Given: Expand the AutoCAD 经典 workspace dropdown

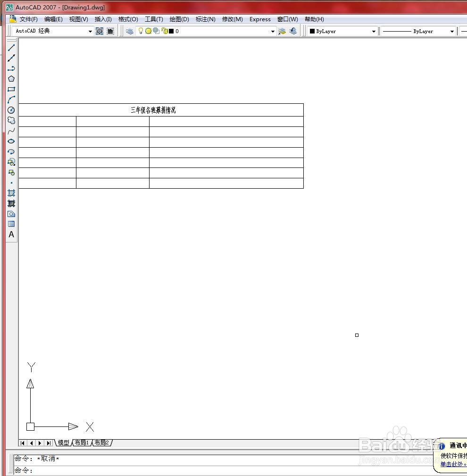Looking at the screenshot, I should tap(90, 31).
